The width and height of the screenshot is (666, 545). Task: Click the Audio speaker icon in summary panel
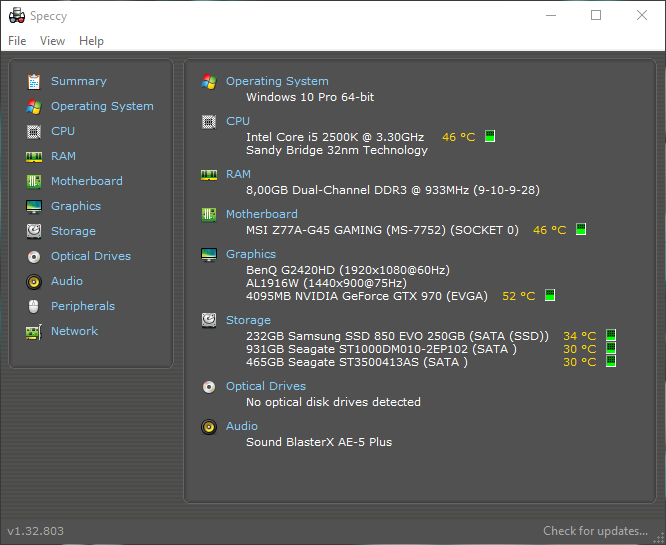pyautogui.click(x=209, y=426)
